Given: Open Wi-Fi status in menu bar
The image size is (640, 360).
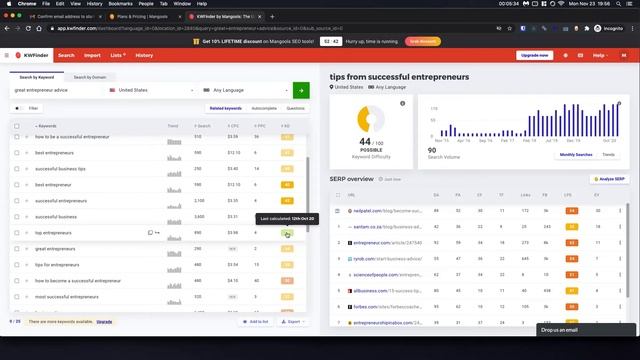Looking at the screenshot, I should coord(561,4).
